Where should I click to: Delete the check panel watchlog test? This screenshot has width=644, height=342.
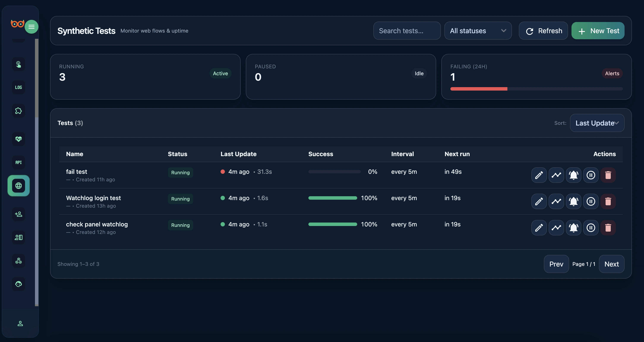pyautogui.click(x=608, y=227)
